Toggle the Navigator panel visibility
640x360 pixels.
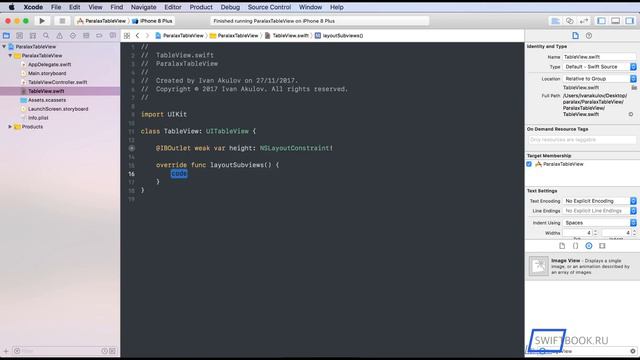[601, 21]
